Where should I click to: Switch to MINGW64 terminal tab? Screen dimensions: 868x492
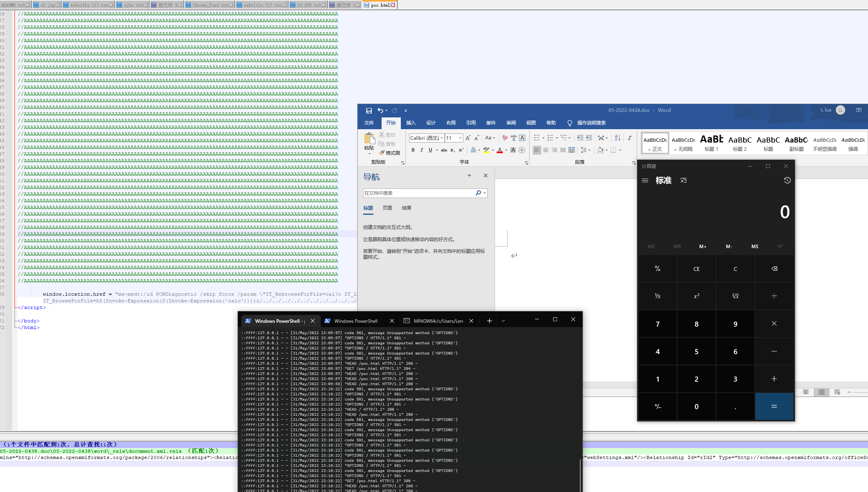pos(438,321)
